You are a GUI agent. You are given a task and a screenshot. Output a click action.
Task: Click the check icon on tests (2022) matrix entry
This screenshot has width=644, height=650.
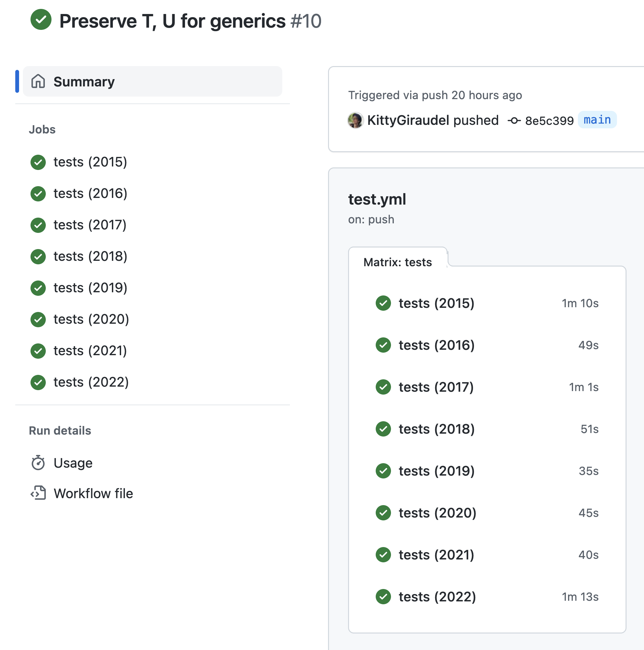pyautogui.click(x=383, y=597)
